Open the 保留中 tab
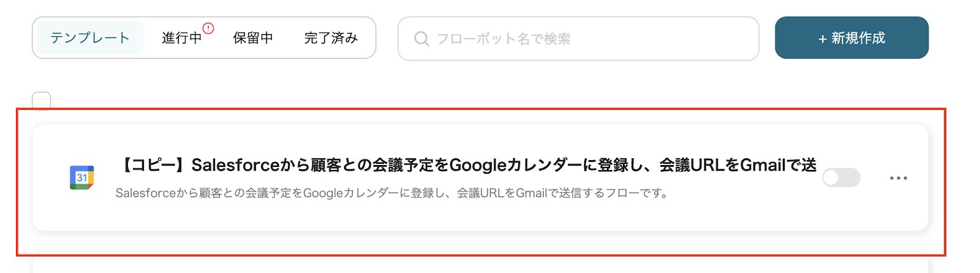Viewport: 980px width, 273px height. [253, 38]
